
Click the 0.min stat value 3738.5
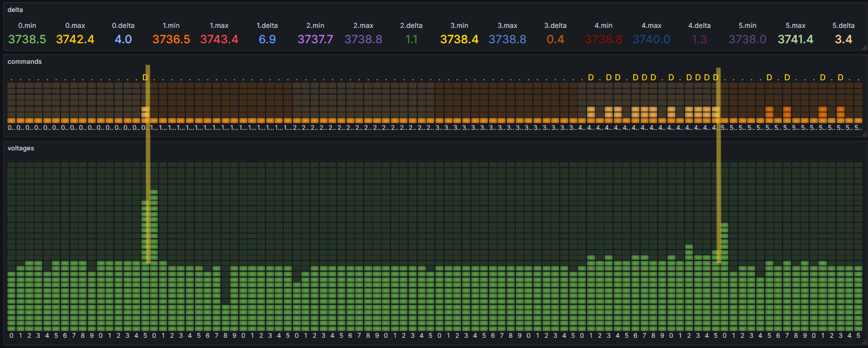(x=27, y=39)
